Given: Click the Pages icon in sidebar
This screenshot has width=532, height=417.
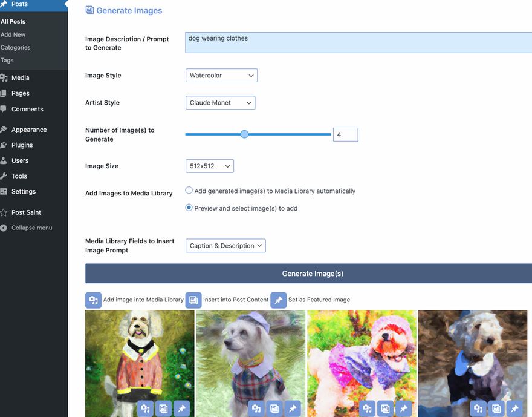Looking at the screenshot, I should click(x=4, y=93).
